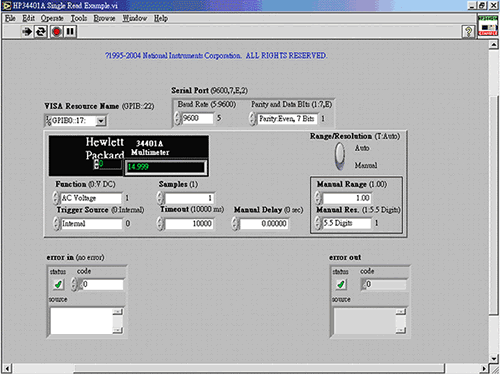Click the Parity and Data Bits stepper
500x374 pixels.
click(253, 119)
